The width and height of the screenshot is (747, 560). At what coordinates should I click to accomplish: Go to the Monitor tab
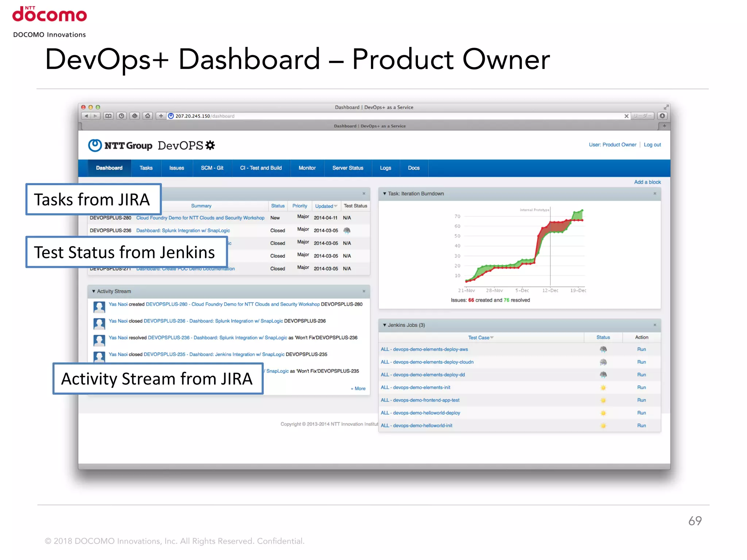307,168
